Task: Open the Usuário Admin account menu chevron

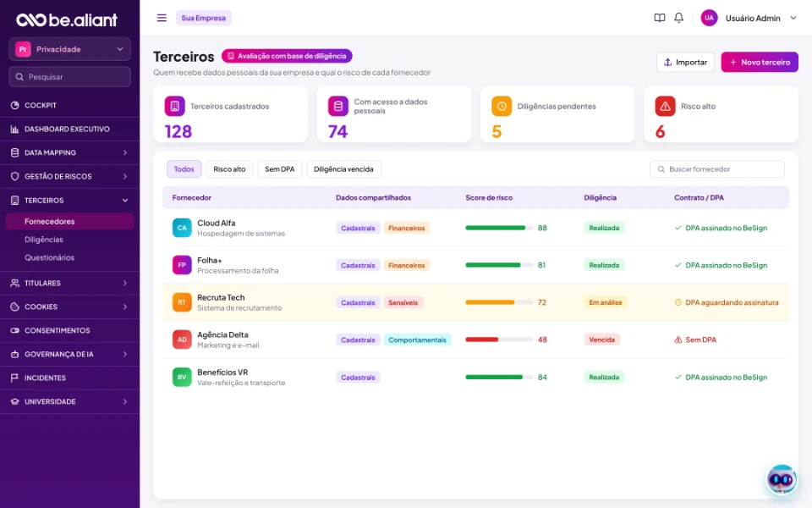Action: pyautogui.click(x=793, y=18)
